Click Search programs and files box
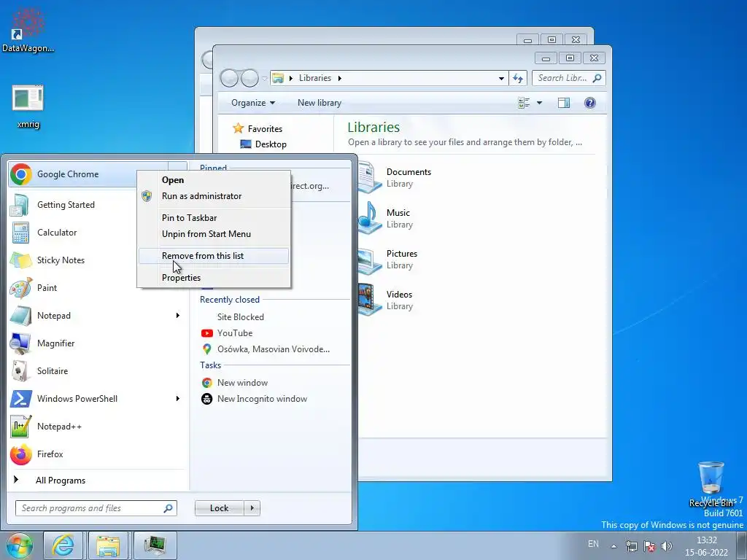 click(x=96, y=508)
